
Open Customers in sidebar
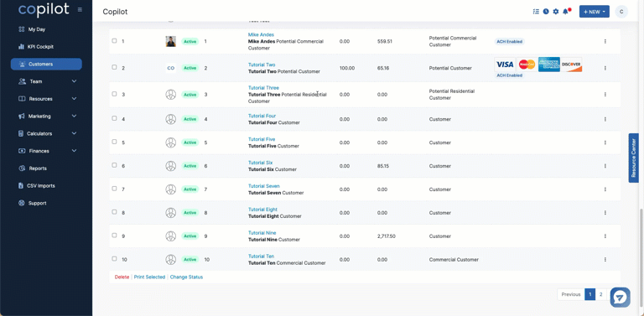point(46,64)
